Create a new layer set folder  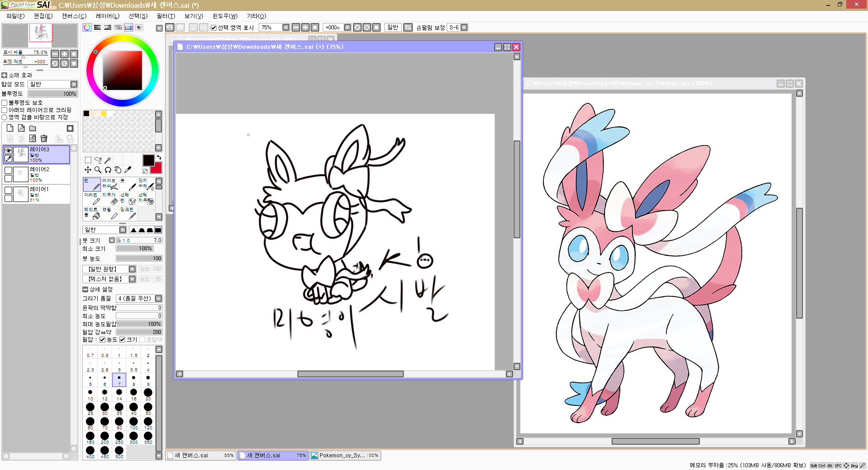pos(33,128)
